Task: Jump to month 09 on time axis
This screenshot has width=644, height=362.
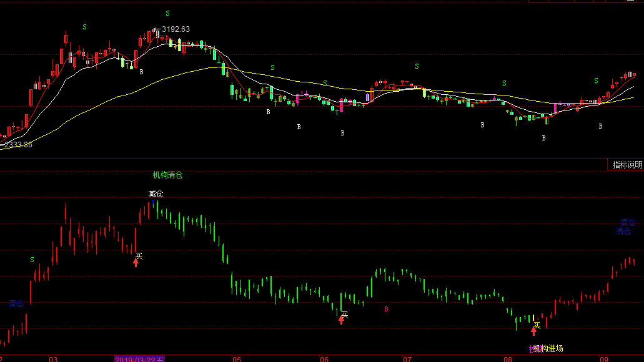Action: click(x=604, y=359)
